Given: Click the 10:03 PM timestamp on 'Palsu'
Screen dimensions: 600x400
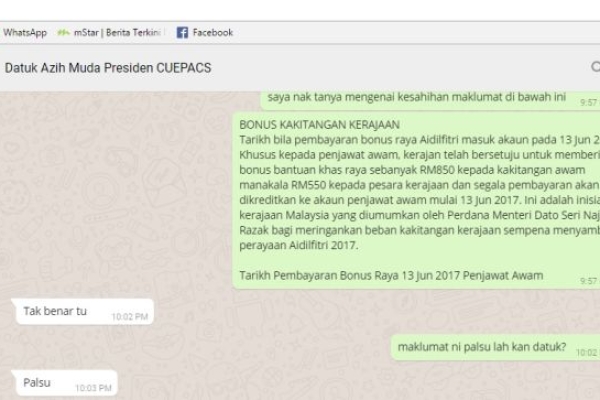Looking at the screenshot, I should point(93,388).
